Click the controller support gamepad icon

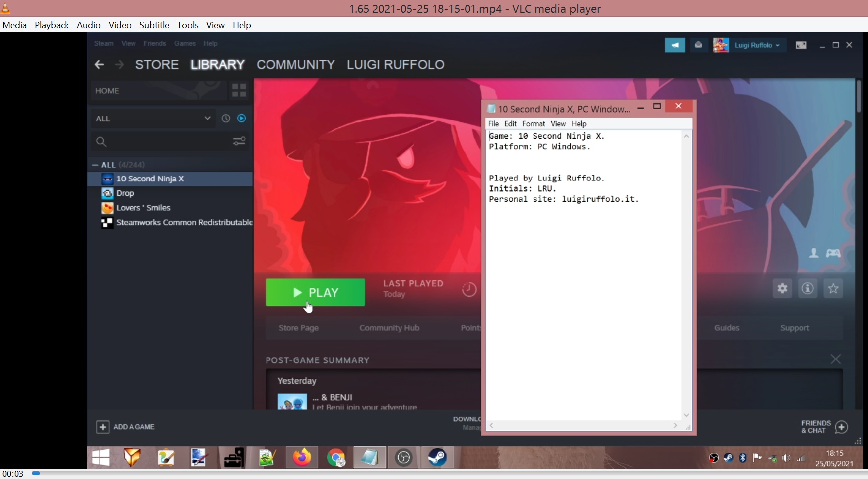click(833, 253)
